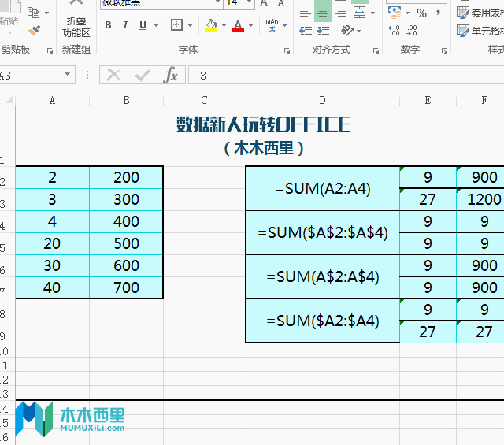Decrease indent icon

tap(306, 31)
